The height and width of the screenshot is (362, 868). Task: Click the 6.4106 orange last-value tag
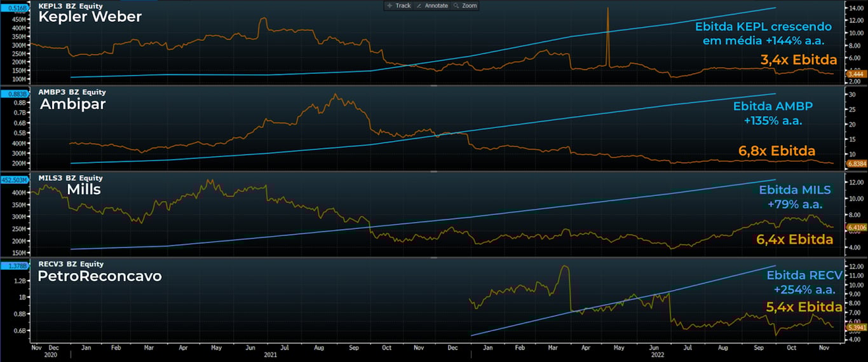(855, 227)
